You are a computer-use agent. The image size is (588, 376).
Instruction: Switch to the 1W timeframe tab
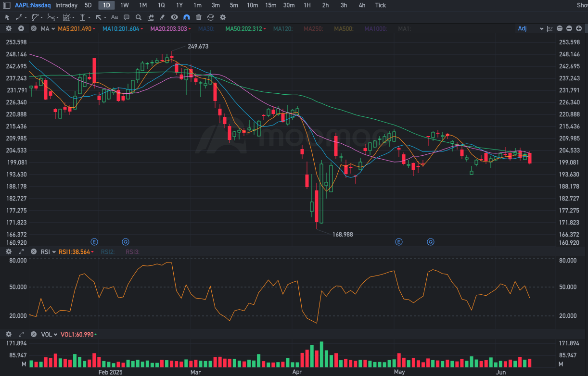(x=125, y=5)
